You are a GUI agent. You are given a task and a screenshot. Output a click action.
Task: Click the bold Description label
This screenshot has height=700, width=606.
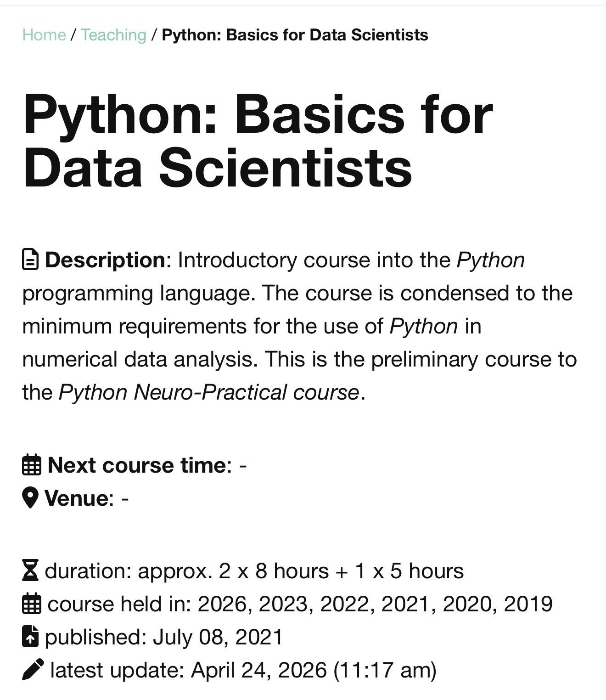[x=105, y=260]
